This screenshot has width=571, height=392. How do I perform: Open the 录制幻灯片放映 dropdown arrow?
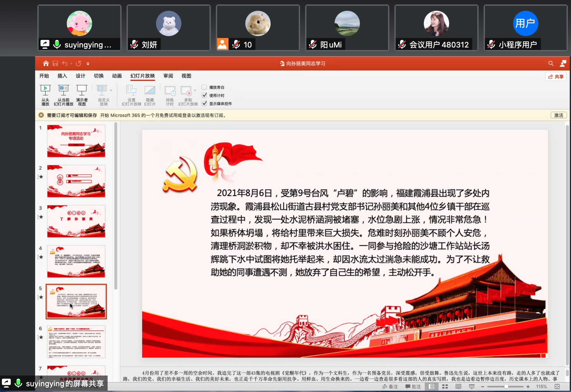(x=195, y=90)
